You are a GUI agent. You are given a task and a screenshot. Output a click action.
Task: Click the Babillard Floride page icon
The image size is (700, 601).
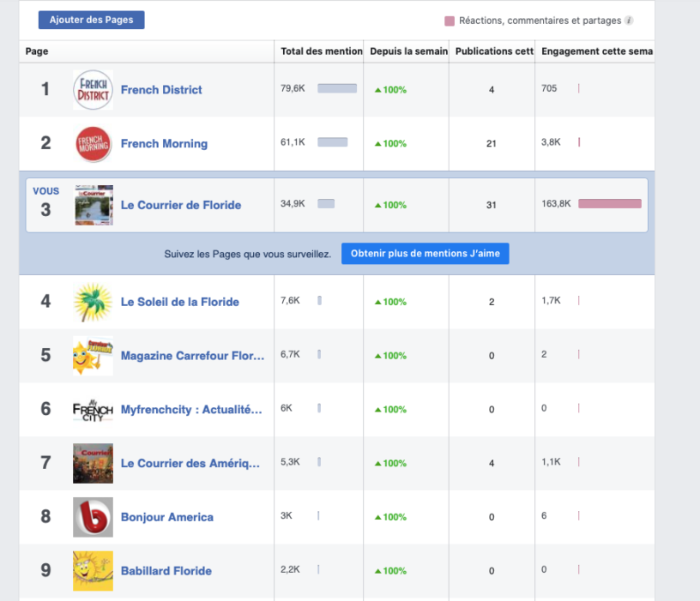[93, 571]
